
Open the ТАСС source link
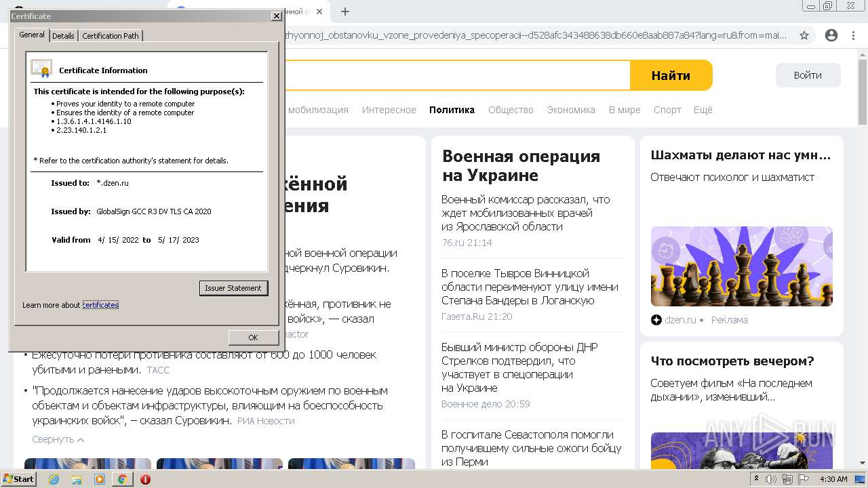tap(158, 370)
